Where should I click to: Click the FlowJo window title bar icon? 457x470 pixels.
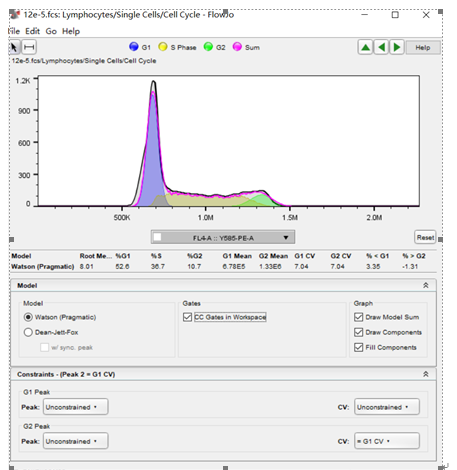tap(14, 14)
